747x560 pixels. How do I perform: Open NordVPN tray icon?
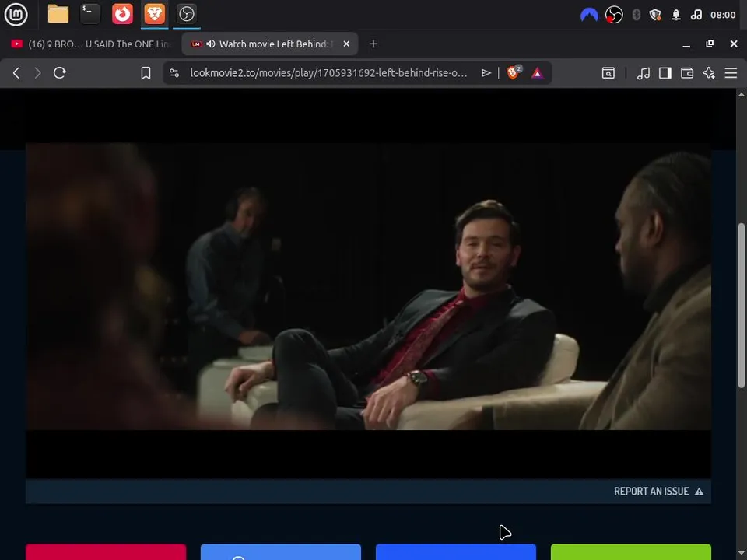coord(589,15)
